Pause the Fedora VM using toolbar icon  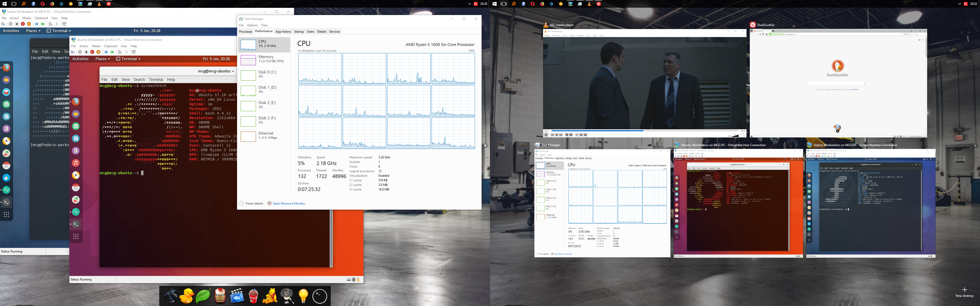click(37, 24)
